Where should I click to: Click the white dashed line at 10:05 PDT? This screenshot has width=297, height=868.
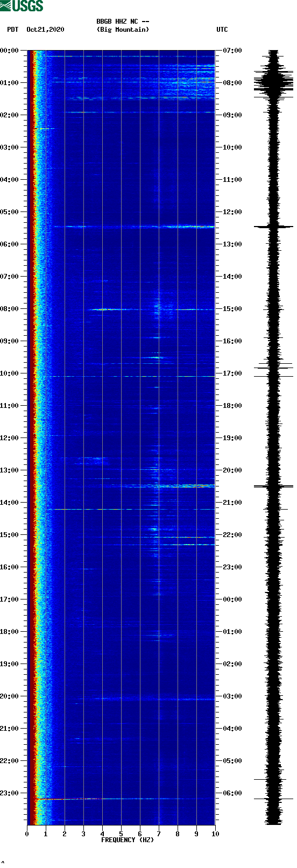pyautogui.click(x=131, y=376)
